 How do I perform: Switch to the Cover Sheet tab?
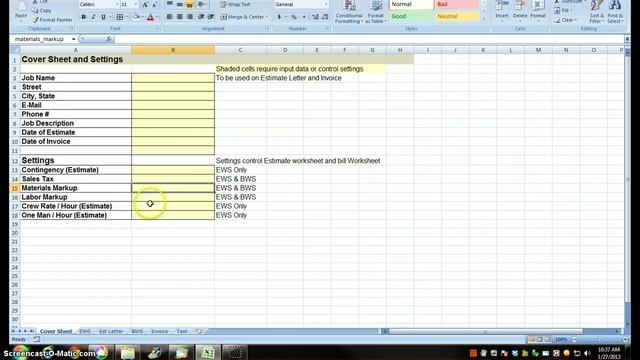(56, 331)
